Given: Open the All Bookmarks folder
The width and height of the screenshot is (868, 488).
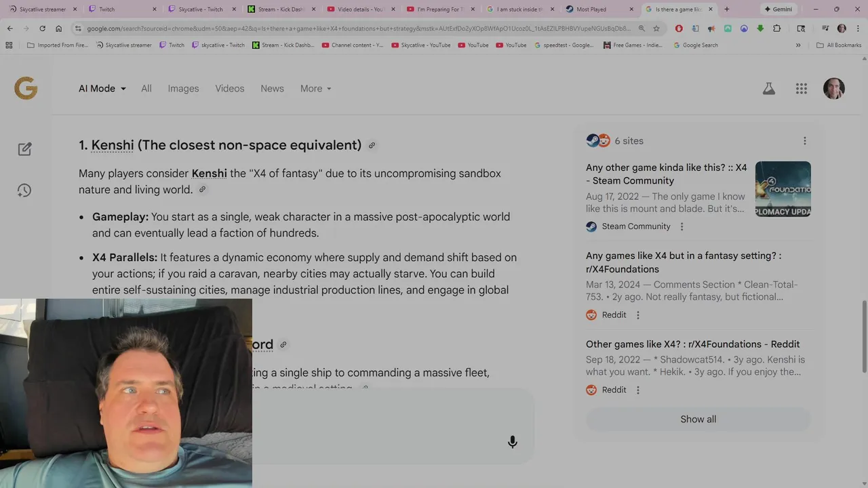Looking at the screenshot, I should (x=839, y=45).
